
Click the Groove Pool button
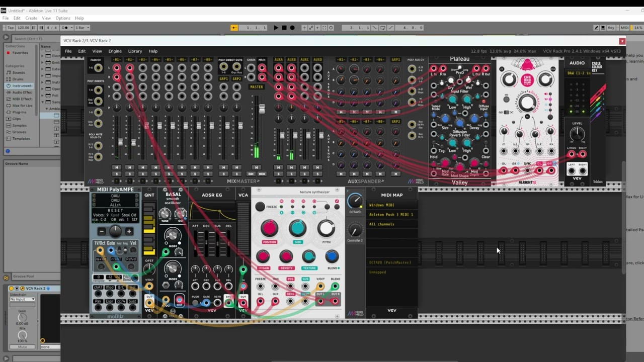(6, 277)
